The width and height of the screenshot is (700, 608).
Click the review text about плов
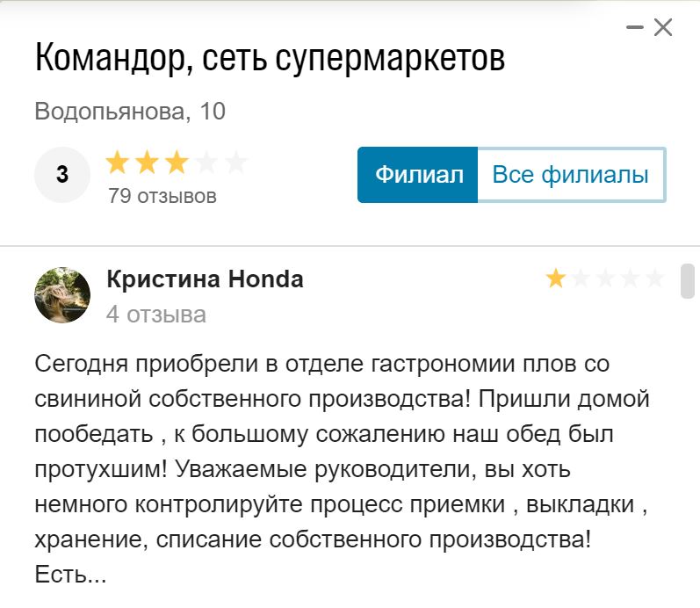tap(342, 468)
